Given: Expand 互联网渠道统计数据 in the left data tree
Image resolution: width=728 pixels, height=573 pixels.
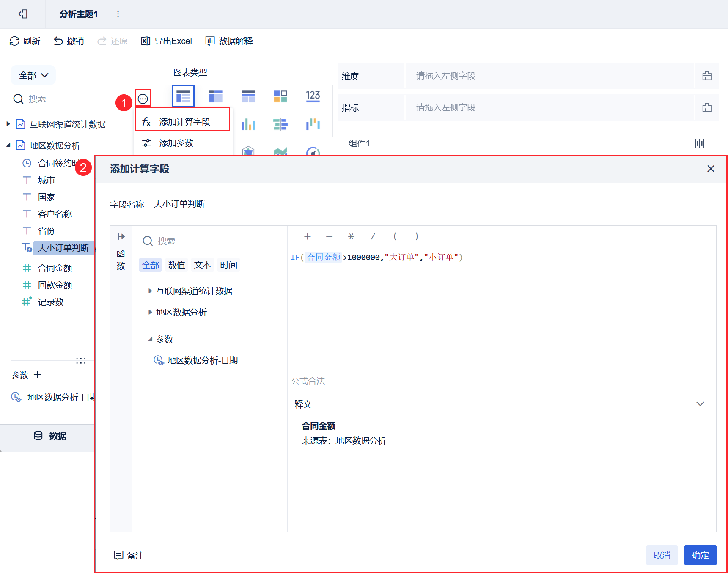Looking at the screenshot, I should [x=8, y=124].
